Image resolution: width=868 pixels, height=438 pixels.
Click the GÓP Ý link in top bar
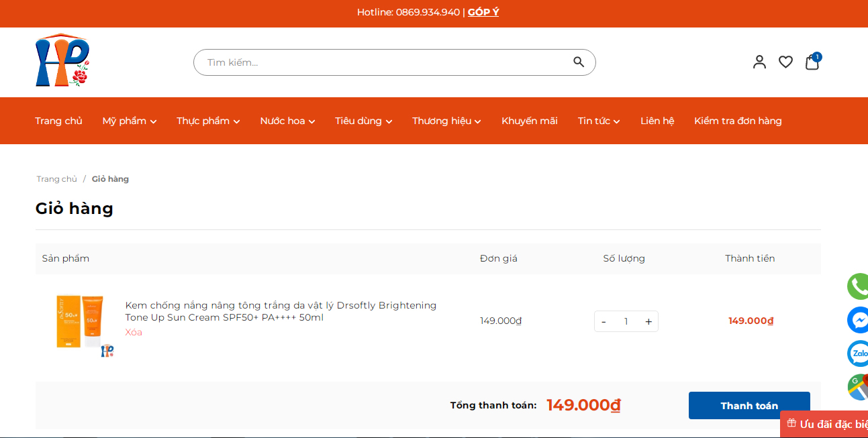pyautogui.click(x=483, y=12)
